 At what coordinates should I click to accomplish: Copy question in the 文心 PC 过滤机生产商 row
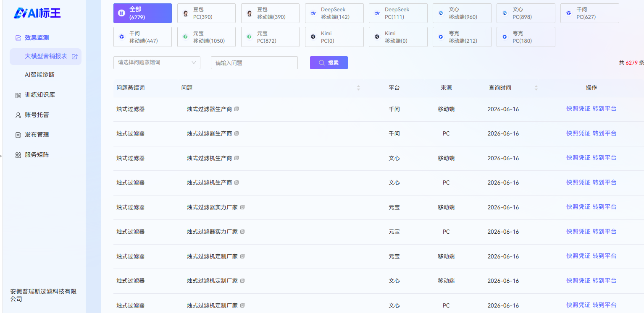[x=237, y=183]
